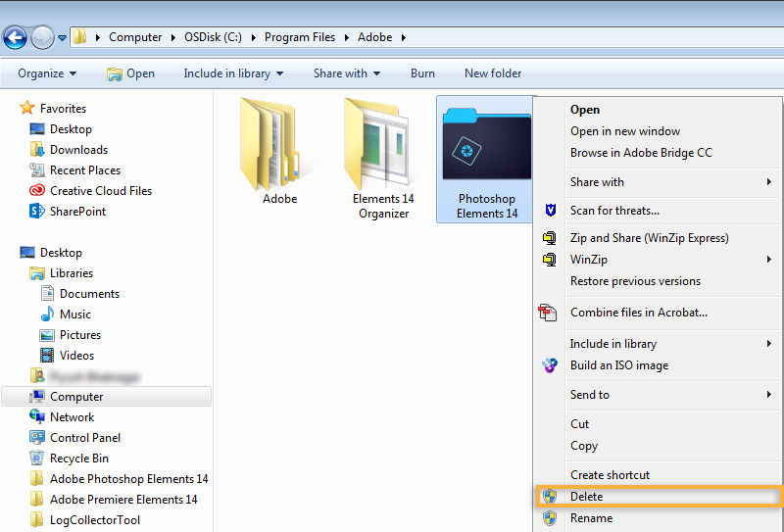Viewport: 784px width, 532px height.
Task: Click the blurred user profile folder
Action: (85, 376)
